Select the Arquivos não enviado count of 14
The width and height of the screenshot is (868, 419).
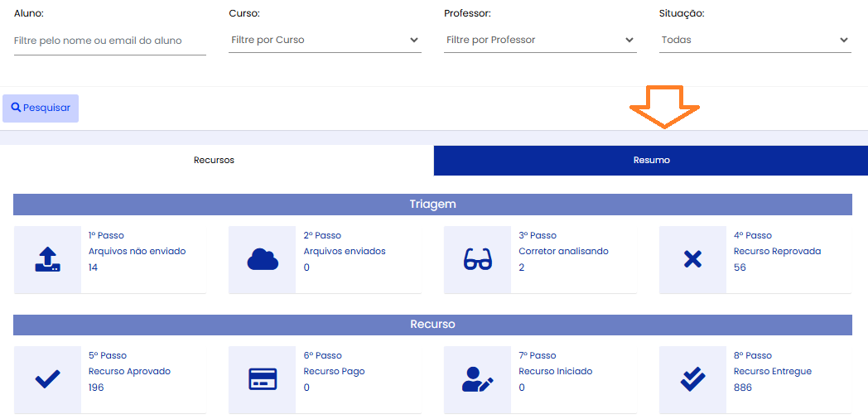tap(93, 267)
